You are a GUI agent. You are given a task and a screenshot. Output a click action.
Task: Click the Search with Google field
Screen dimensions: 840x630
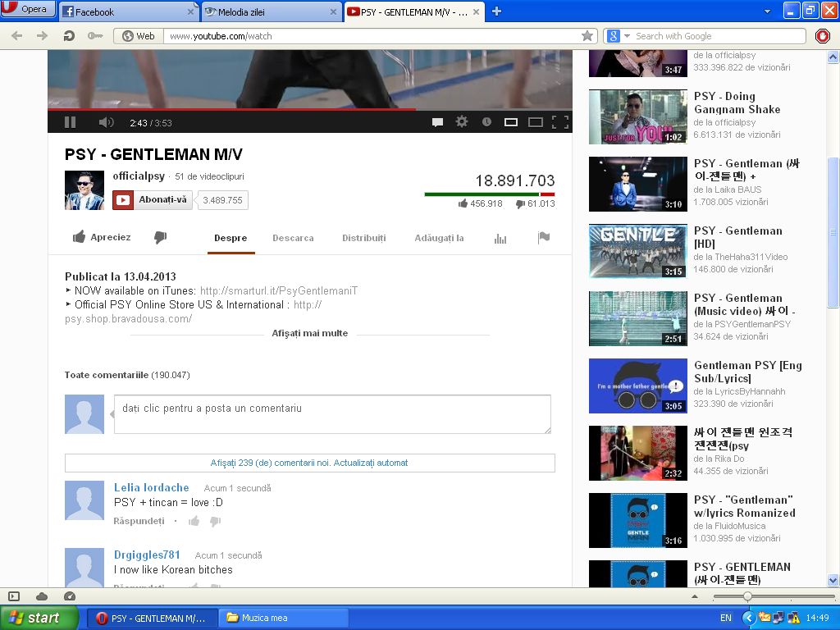(719, 36)
